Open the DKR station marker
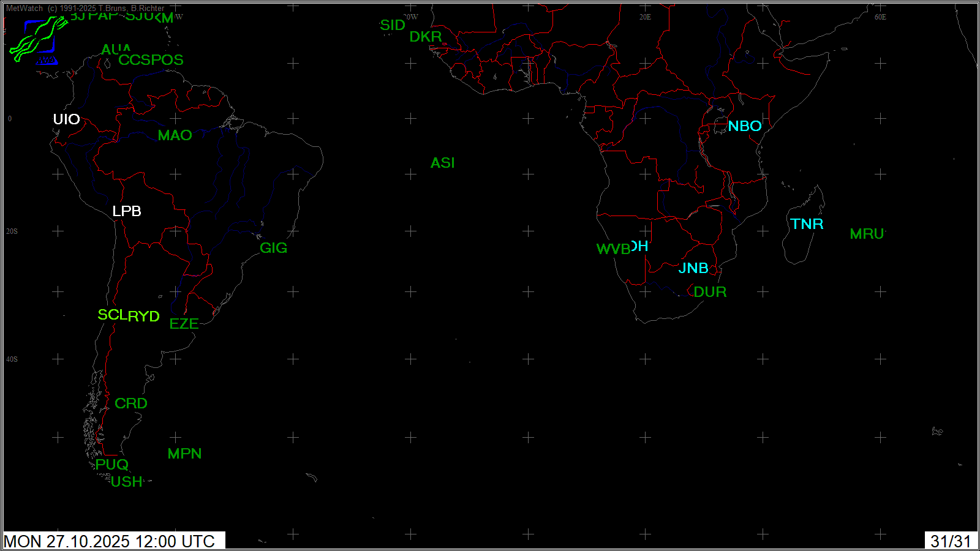The height and width of the screenshot is (551, 980). pos(426,37)
